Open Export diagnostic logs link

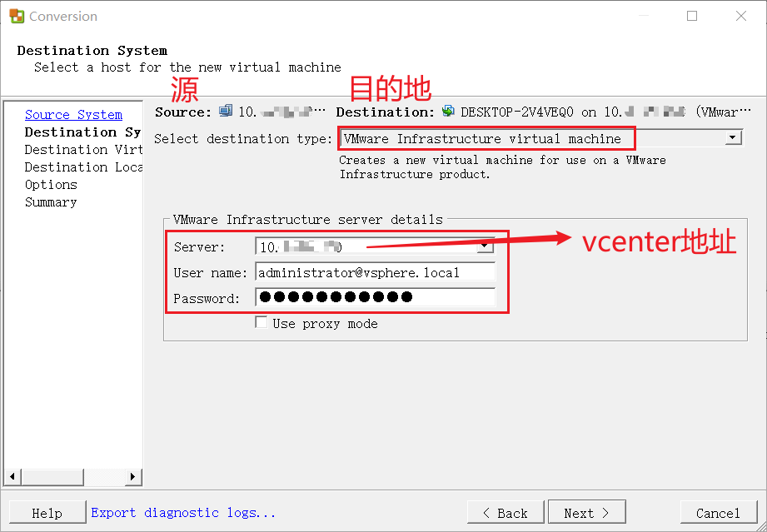(x=183, y=513)
